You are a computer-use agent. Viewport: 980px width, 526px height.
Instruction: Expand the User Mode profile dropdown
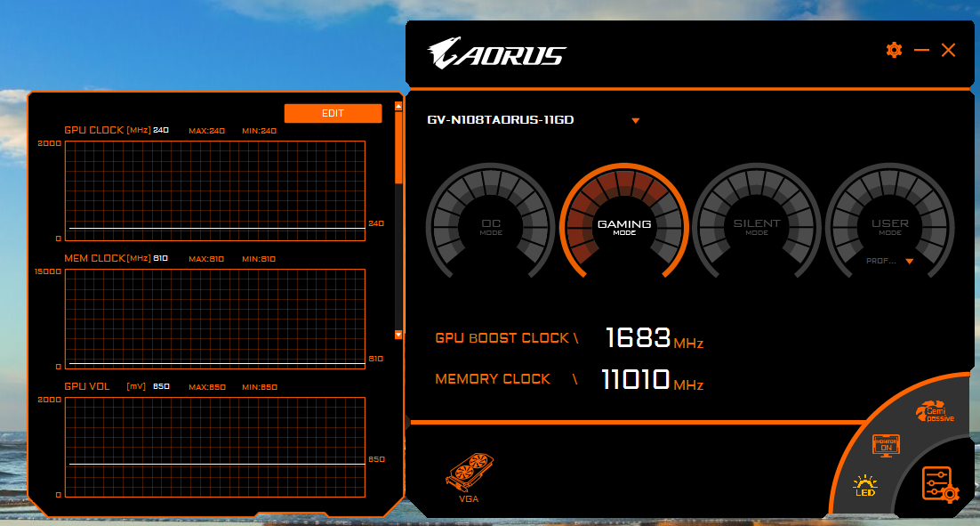point(910,262)
